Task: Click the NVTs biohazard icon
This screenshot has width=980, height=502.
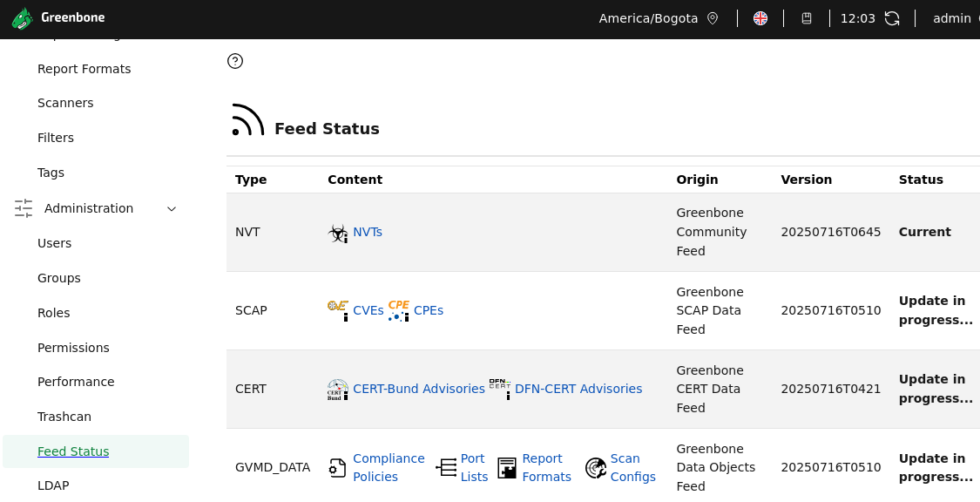Action: point(338,233)
